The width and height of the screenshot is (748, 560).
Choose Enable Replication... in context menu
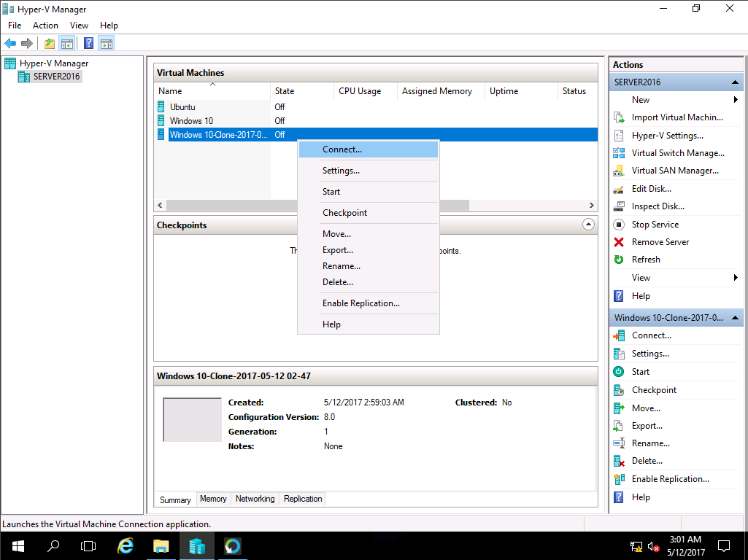[x=369, y=303]
